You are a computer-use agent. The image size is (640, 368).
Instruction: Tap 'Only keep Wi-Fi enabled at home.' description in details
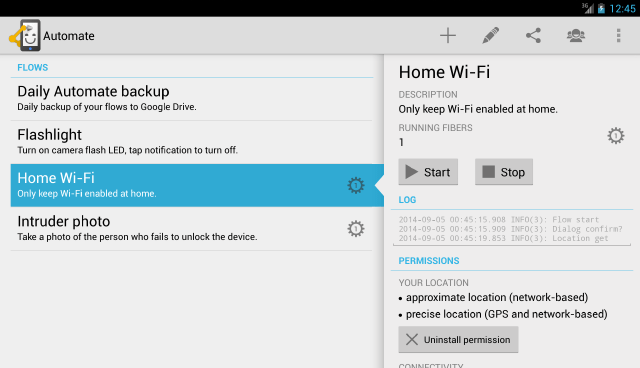(478, 109)
